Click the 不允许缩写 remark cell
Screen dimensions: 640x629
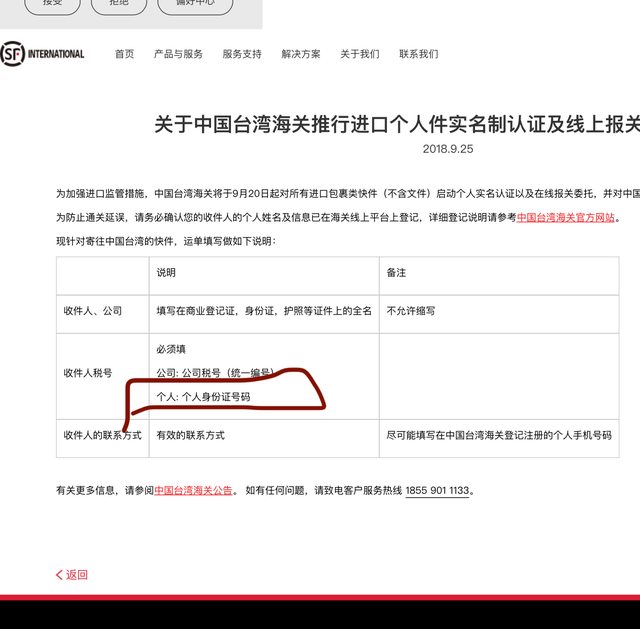pos(411,311)
